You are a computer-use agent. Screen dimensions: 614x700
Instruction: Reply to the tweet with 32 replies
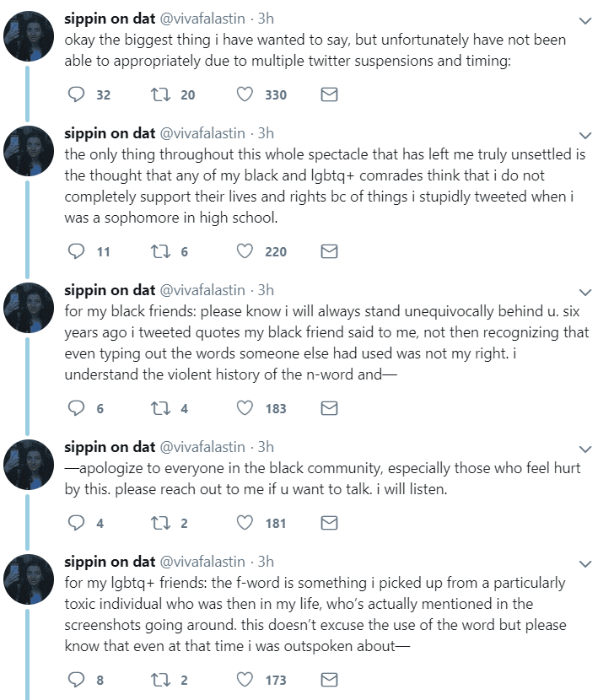[77, 94]
